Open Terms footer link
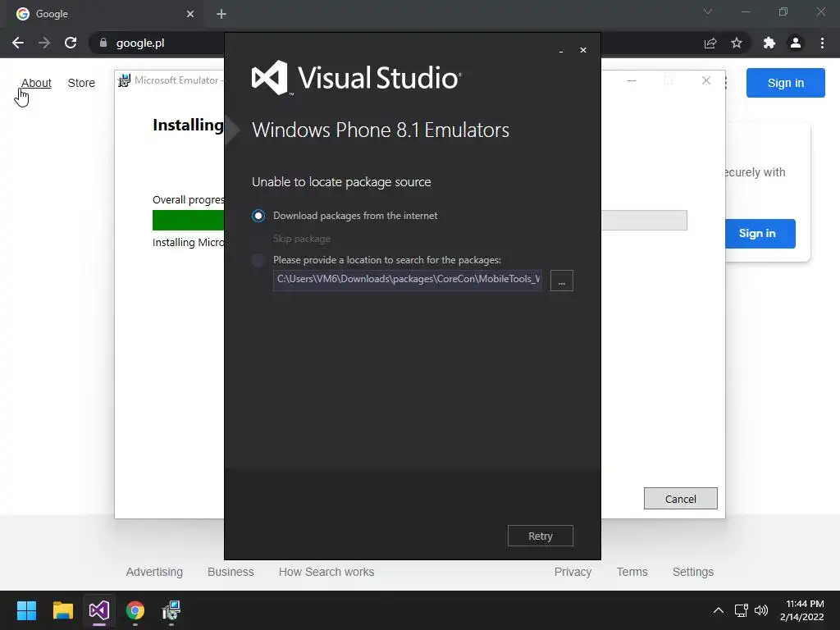Image resolution: width=840 pixels, height=630 pixels. tap(632, 572)
